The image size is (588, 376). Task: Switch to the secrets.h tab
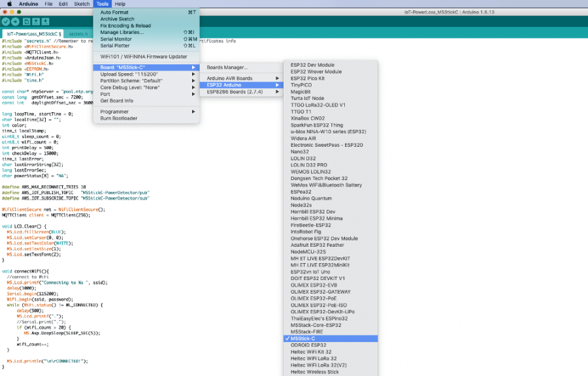coord(78,34)
